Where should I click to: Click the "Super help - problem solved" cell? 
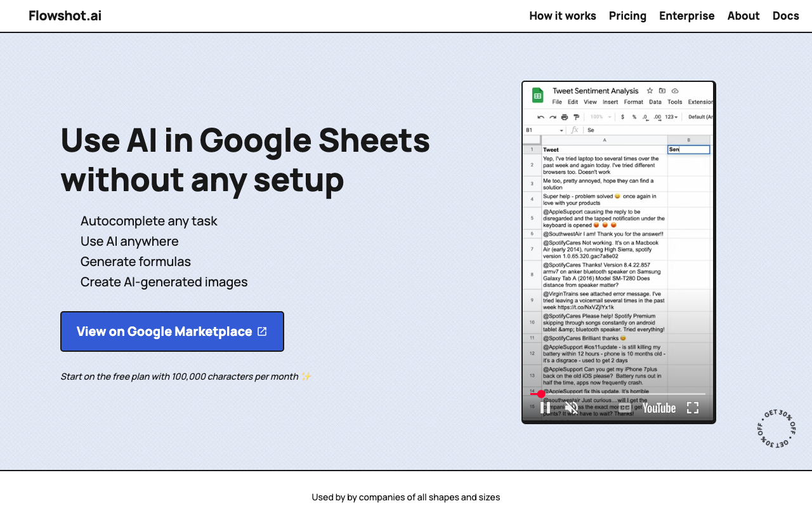[605, 200]
